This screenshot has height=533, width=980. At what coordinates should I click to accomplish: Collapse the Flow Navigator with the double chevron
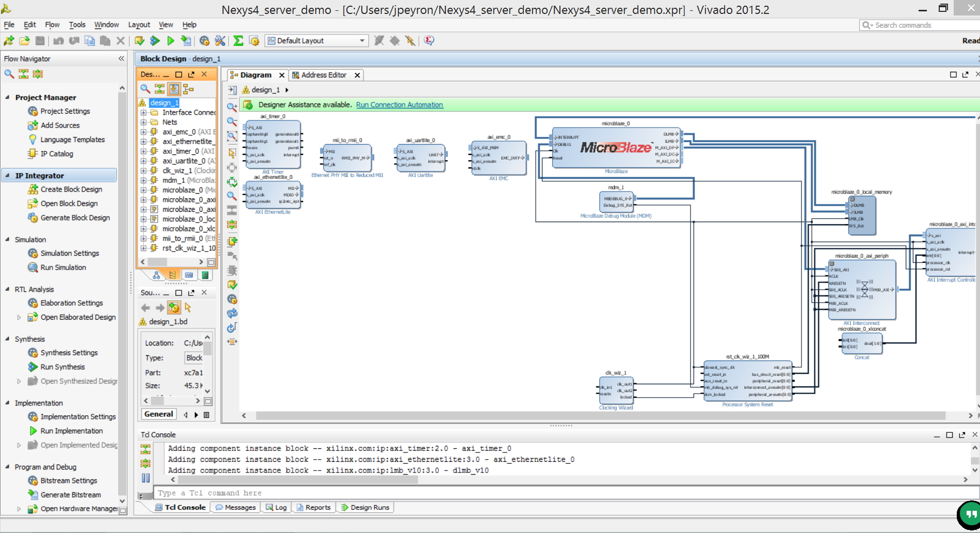(121, 58)
